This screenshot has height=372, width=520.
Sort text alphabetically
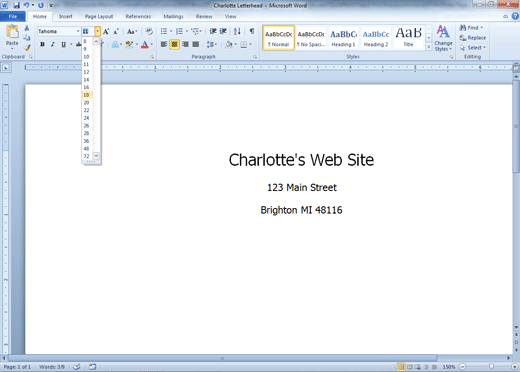click(237, 31)
